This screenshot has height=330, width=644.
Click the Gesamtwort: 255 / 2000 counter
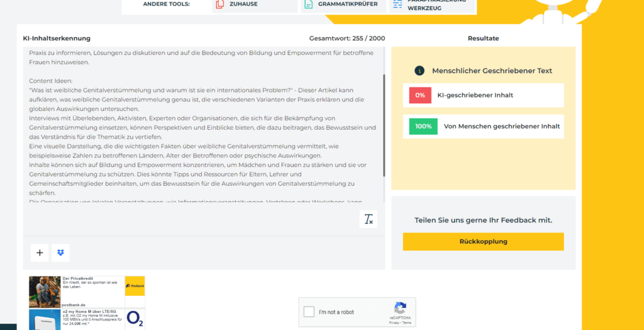click(x=347, y=38)
